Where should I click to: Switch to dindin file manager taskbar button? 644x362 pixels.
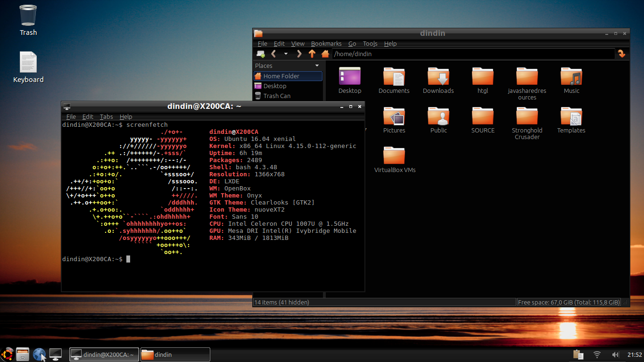point(175,354)
